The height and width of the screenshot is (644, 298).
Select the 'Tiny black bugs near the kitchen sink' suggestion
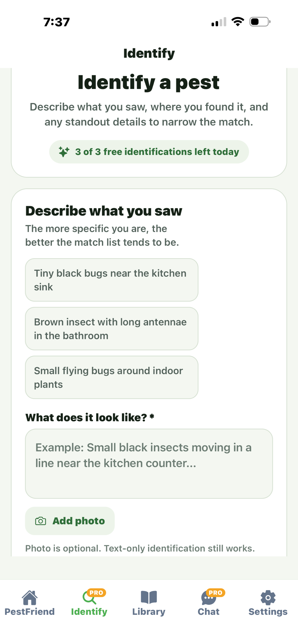[x=111, y=280]
